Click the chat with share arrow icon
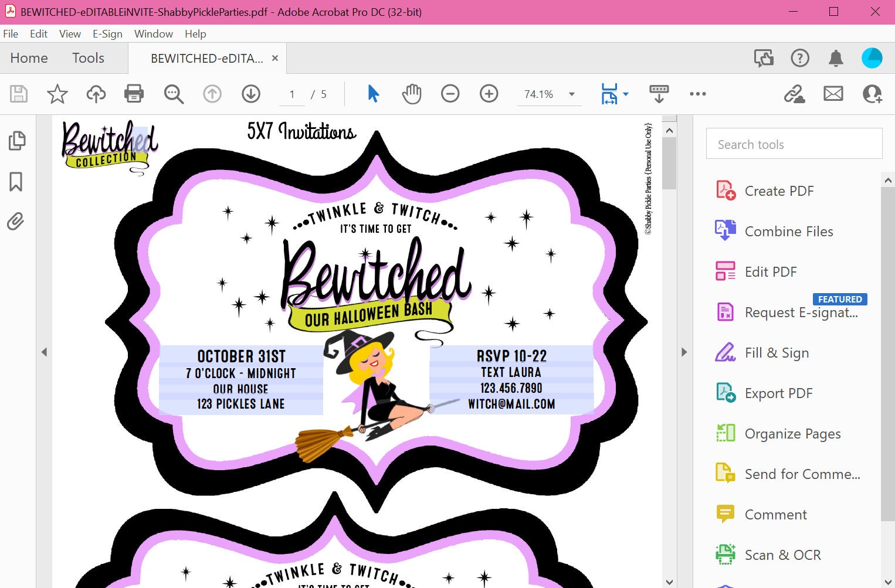The image size is (895, 588). point(764,58)
